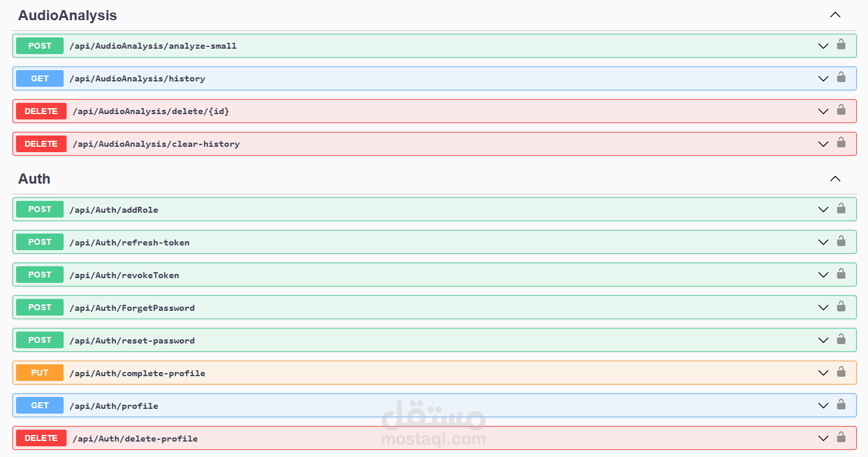The width and height of the screenshot is (868, 457).
Task: Click the DELETE badge for AudioAnalysis delete/{id}
Action: (41, 111)
